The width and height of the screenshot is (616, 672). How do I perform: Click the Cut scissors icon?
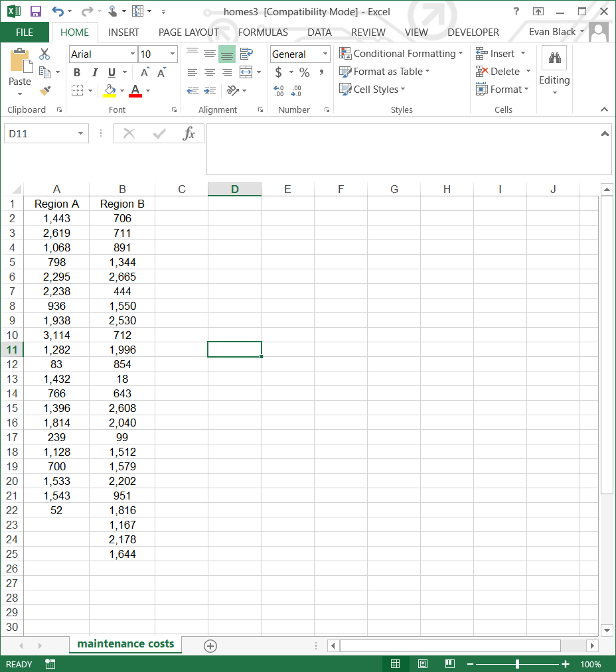coord(45,54)
